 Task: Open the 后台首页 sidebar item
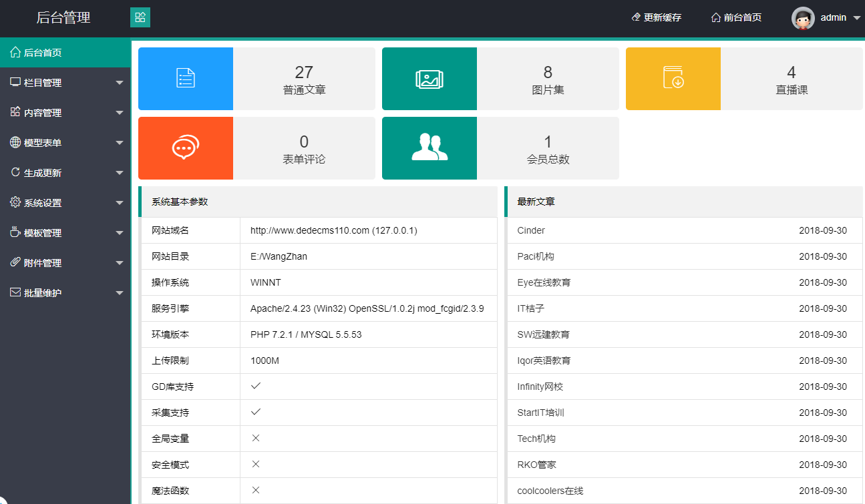click(65, 53)
